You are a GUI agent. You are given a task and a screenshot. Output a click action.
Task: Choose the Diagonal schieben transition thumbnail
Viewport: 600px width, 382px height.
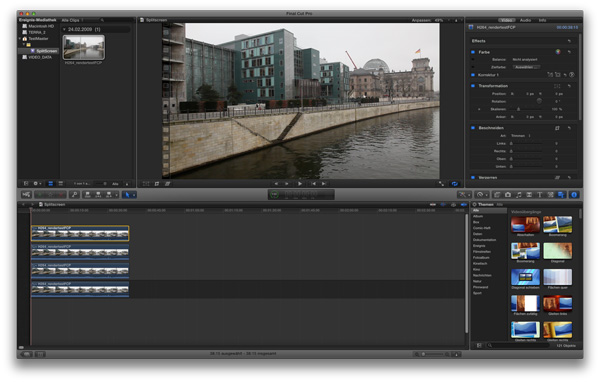click(x=525, y=277)
